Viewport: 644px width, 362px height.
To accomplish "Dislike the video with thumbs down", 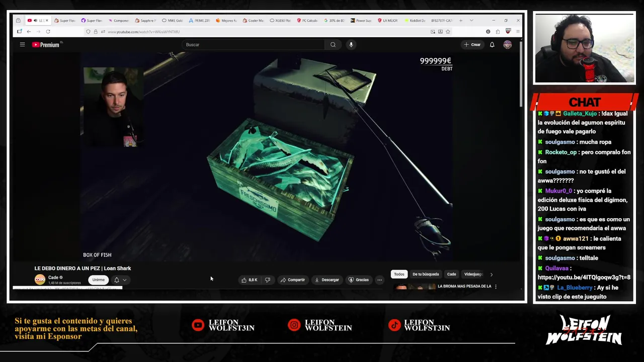I will click(x=268, y=280).
